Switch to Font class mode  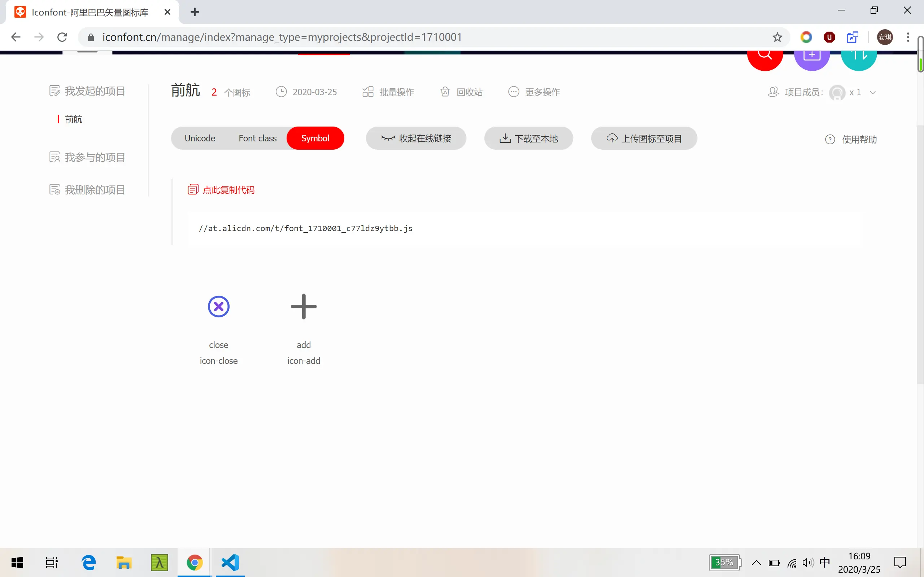pos(257,138)
